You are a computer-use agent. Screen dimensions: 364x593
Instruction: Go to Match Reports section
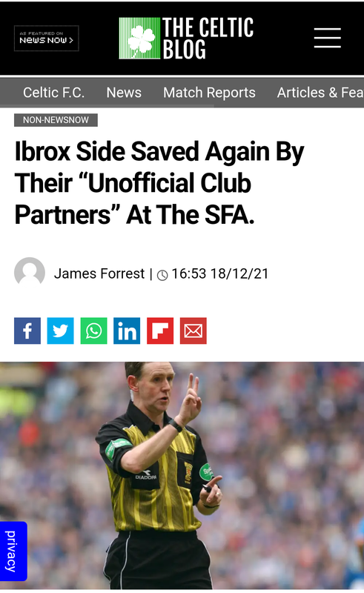(x=209, y=93)
